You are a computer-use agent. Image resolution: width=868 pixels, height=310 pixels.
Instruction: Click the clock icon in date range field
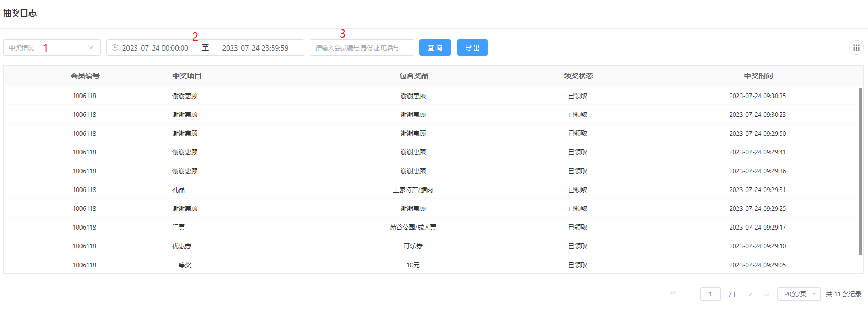(x=115, y=48)
